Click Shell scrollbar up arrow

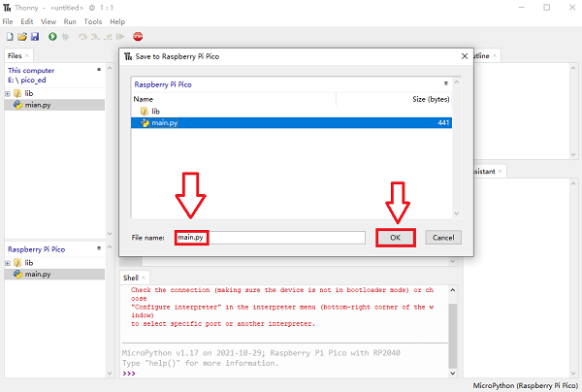pos(452,290)
